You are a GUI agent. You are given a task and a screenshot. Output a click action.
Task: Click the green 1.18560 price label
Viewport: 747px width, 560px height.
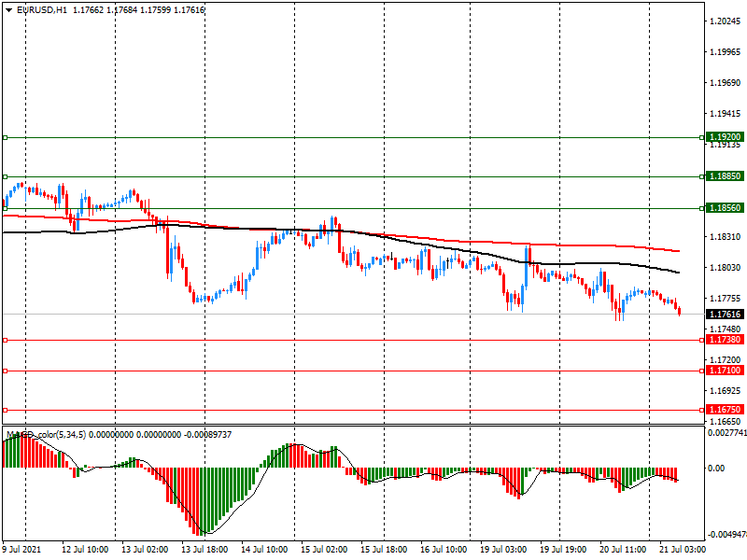pos(724,208)
